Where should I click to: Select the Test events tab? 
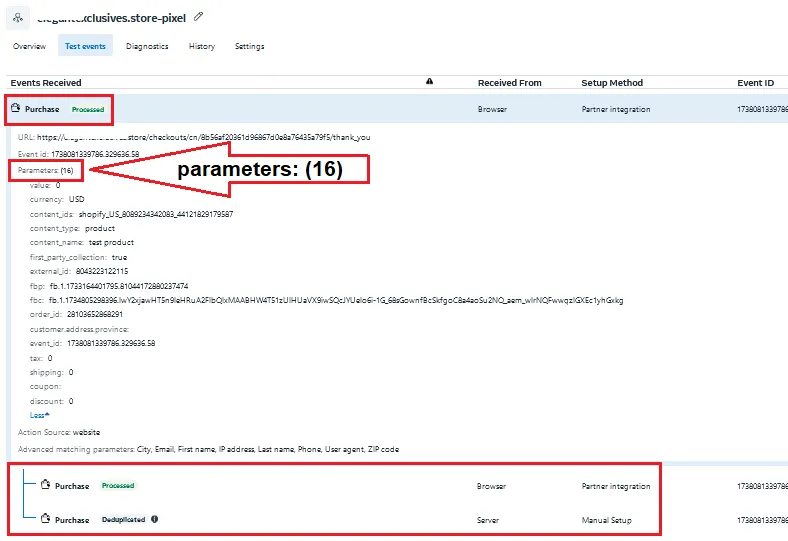point(85,46)
